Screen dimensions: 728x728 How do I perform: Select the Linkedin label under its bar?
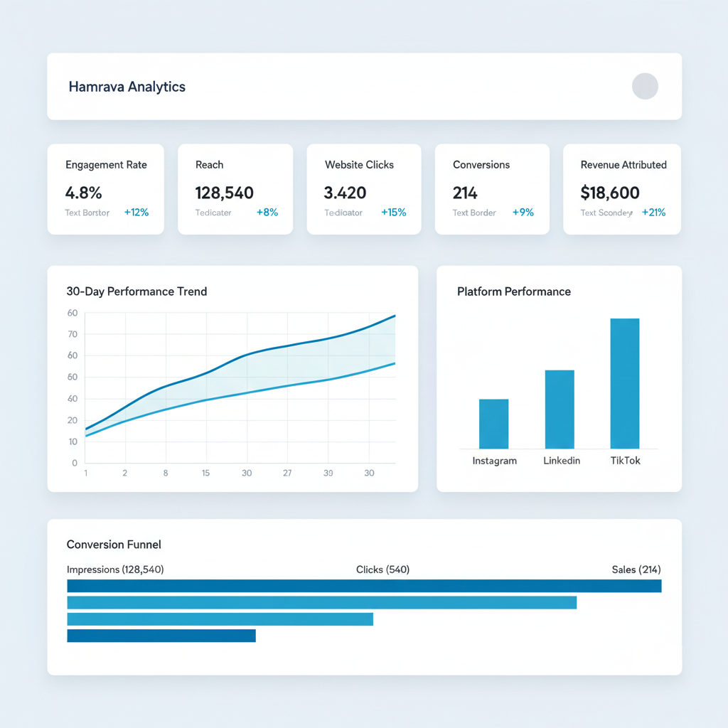[561, 461]
